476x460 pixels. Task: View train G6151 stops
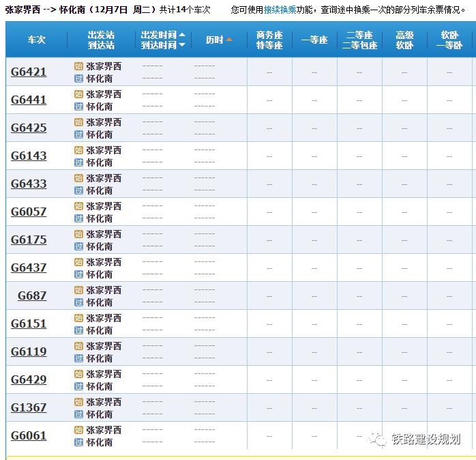[x=29, y=324]
